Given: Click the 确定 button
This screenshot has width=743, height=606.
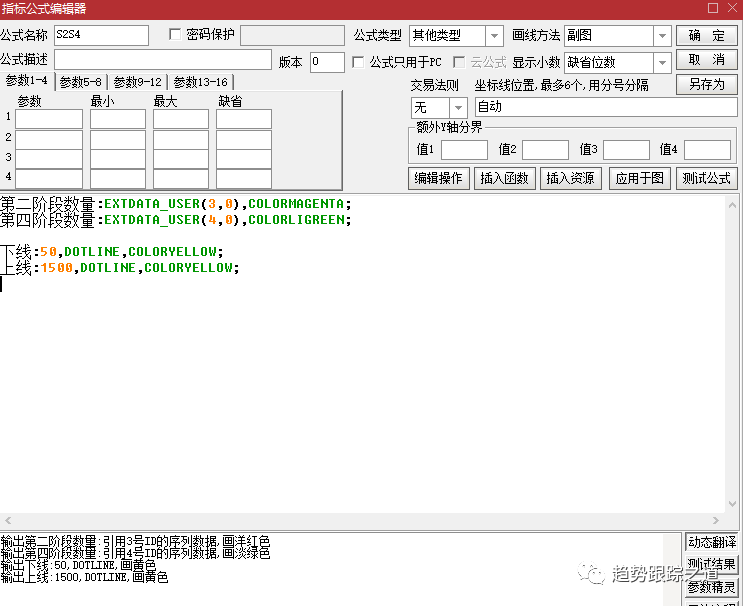Looking at the screenshot, I should tap(707, 36).
